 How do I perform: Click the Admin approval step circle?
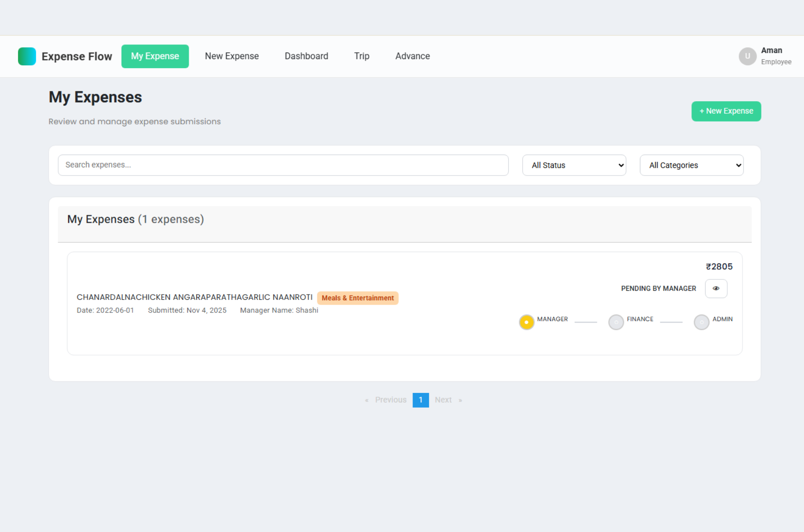[701, 322]
